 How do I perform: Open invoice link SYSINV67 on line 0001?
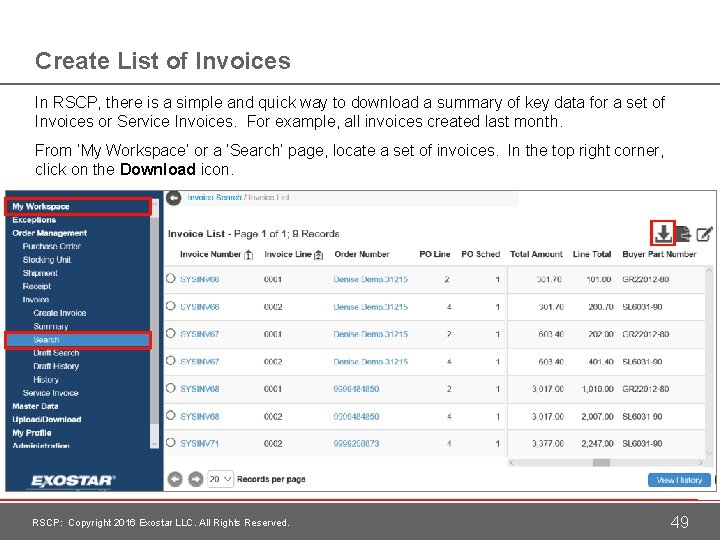pyautogui.click(x=199, y=334)
